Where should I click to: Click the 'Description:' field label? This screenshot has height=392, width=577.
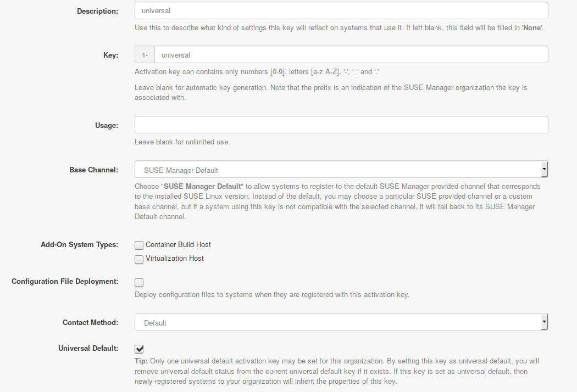pyautogui.click(x=97, y=11)
